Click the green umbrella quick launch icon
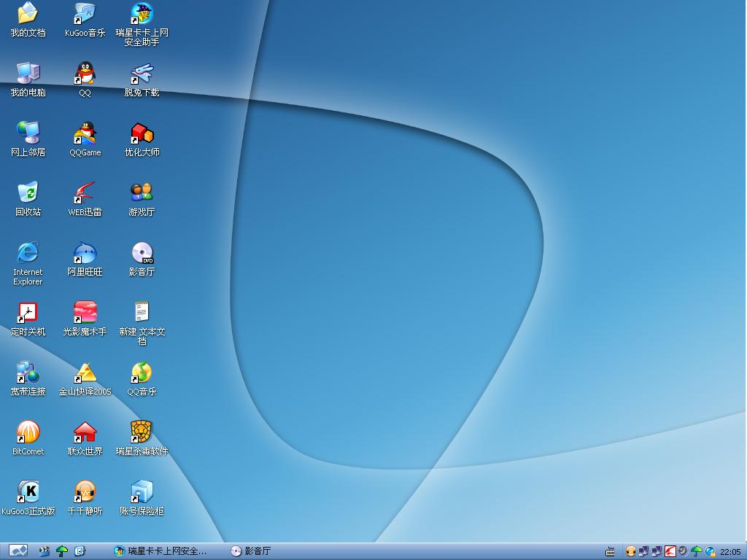This screenshot has height=560, width=747. tap(62, 551)
